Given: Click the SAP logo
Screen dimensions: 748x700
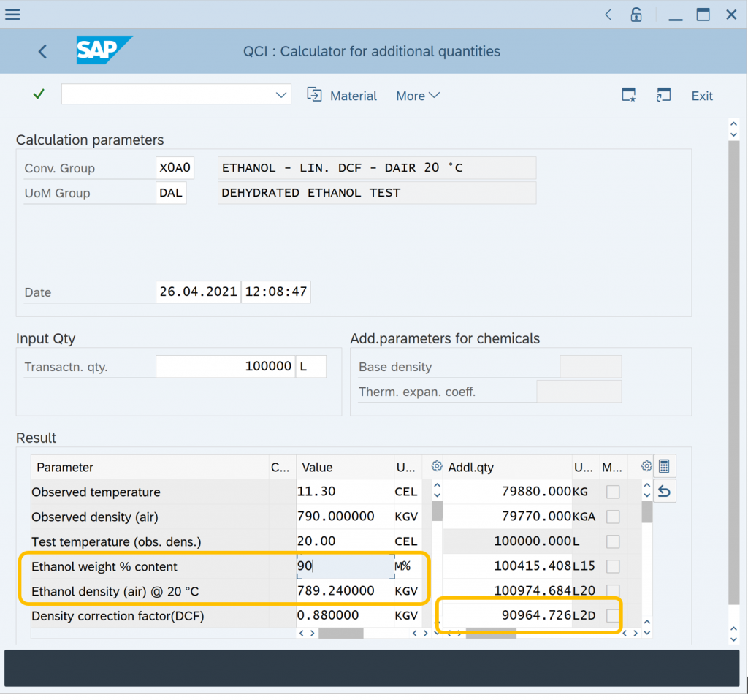Looking at the screenshot, I should click(104, 50).
